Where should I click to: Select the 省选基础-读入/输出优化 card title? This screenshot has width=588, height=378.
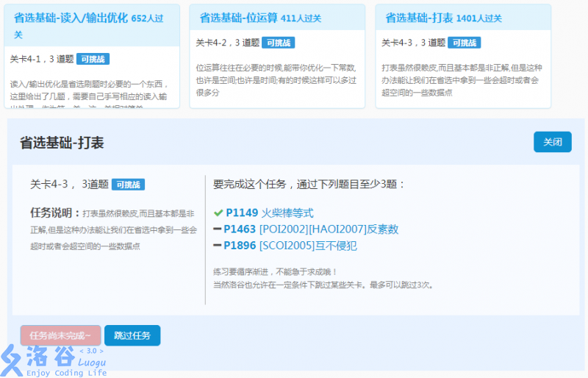71,18
